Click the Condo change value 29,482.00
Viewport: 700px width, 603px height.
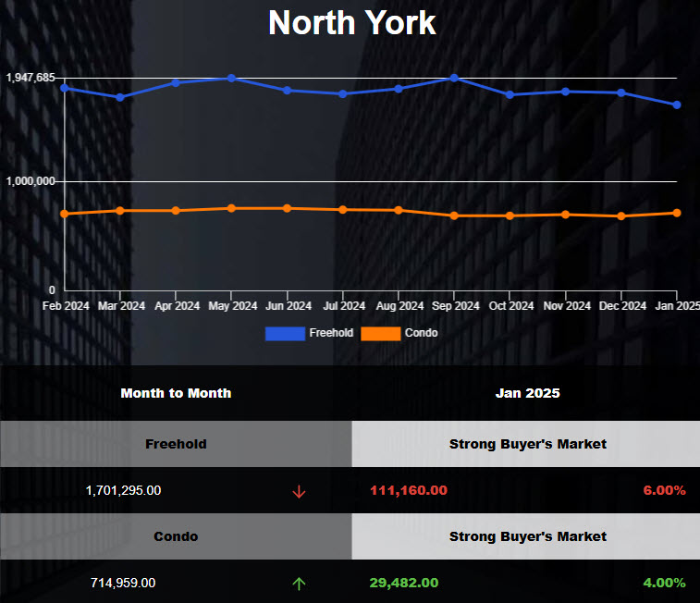[x=403, y=583]
